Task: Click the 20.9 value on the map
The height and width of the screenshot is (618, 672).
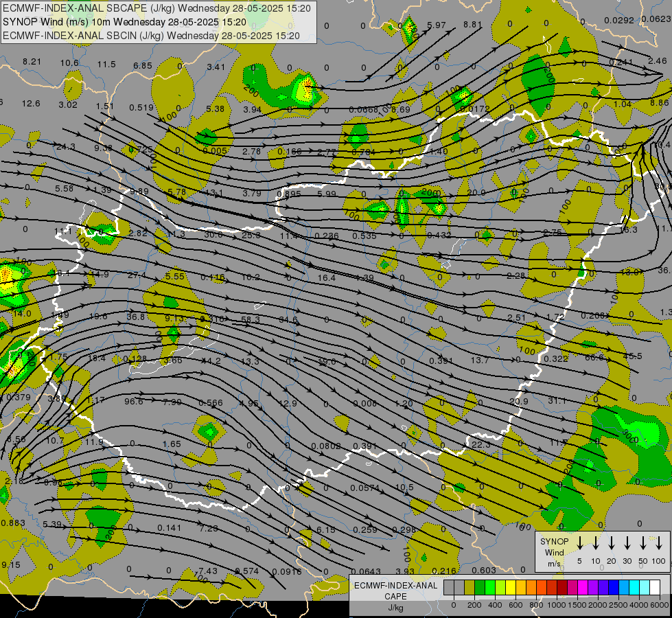Action: (x=518, y=402)
